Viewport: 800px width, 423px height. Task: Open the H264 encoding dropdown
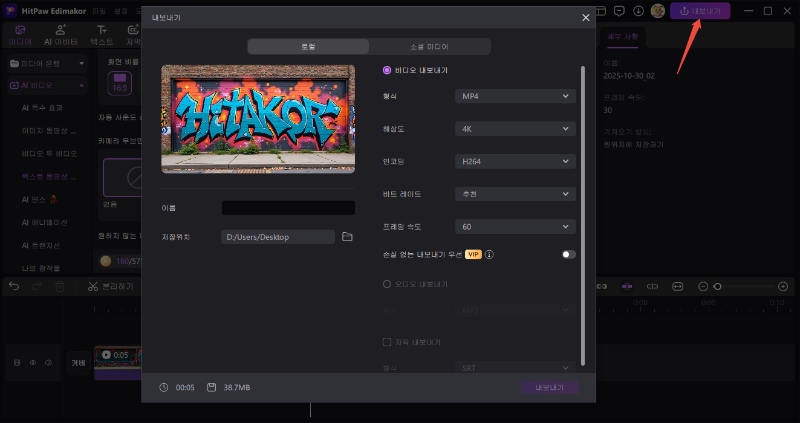(x=515, y=161)
